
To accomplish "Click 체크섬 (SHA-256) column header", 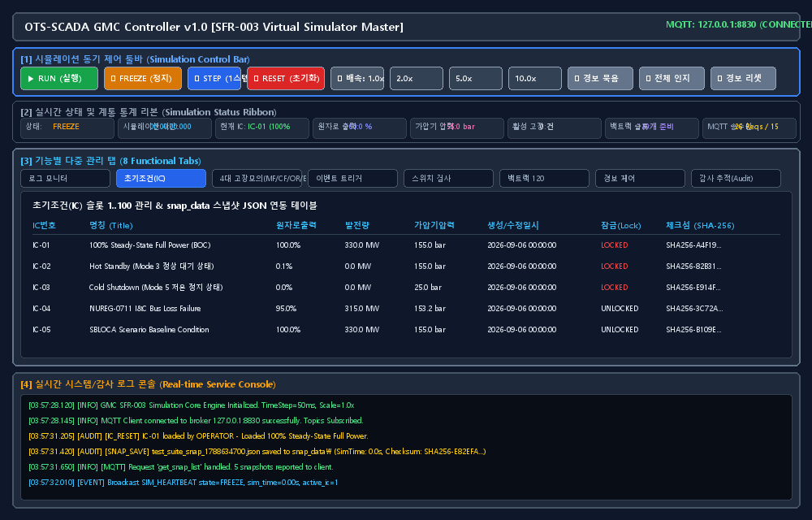I will 700,225.
